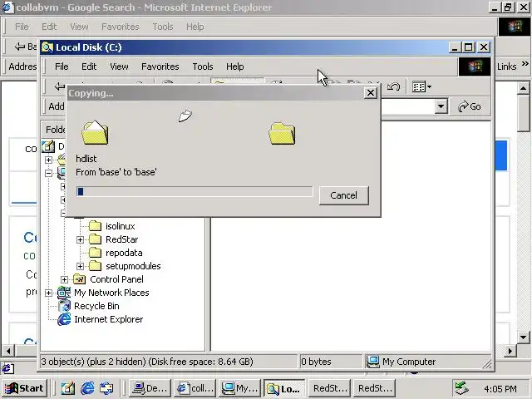Click Show Desktop quick launch icon
Screen dimensions: 532x399
tap(68, 388)
